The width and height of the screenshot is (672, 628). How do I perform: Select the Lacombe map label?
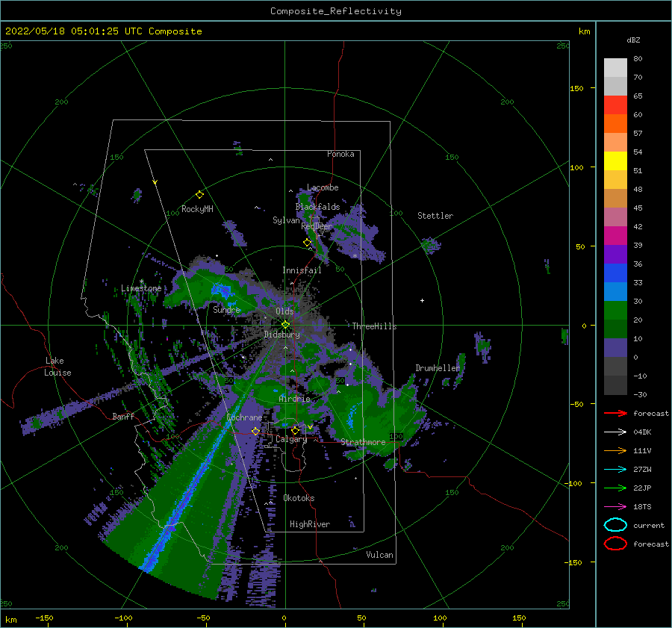[x=323, y=187]
